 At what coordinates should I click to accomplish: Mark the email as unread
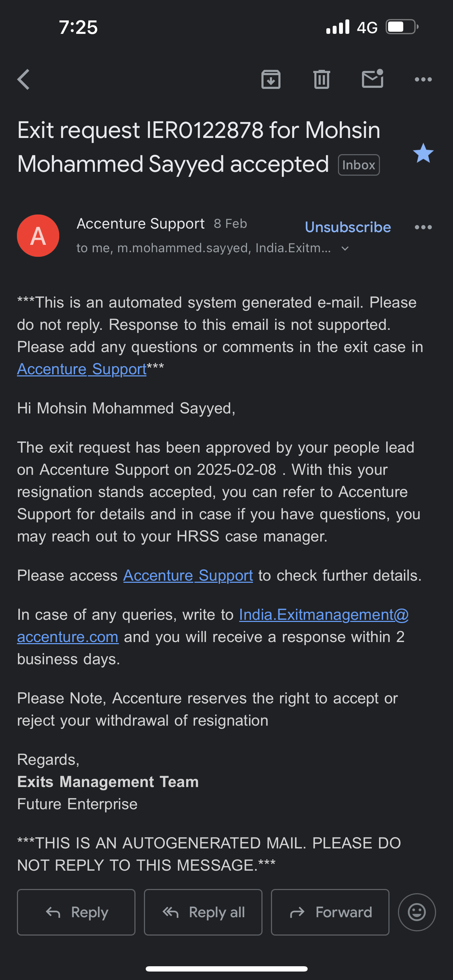[372, 79]
